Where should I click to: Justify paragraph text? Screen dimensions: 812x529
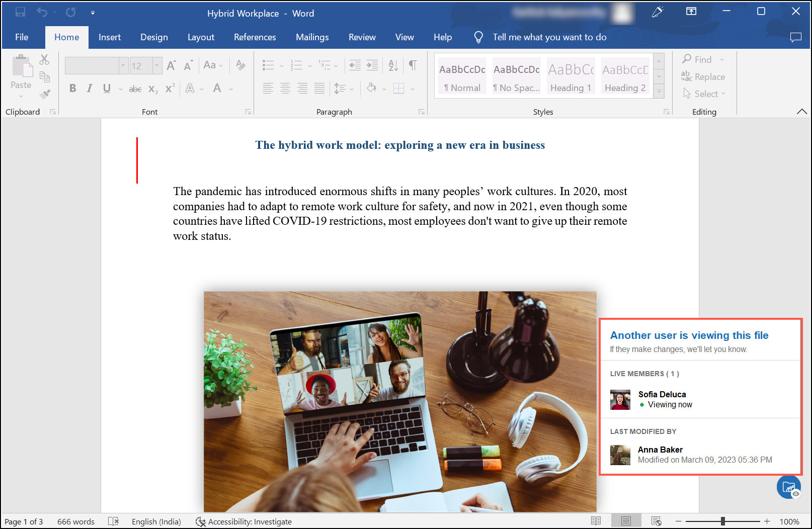(319, 89)
